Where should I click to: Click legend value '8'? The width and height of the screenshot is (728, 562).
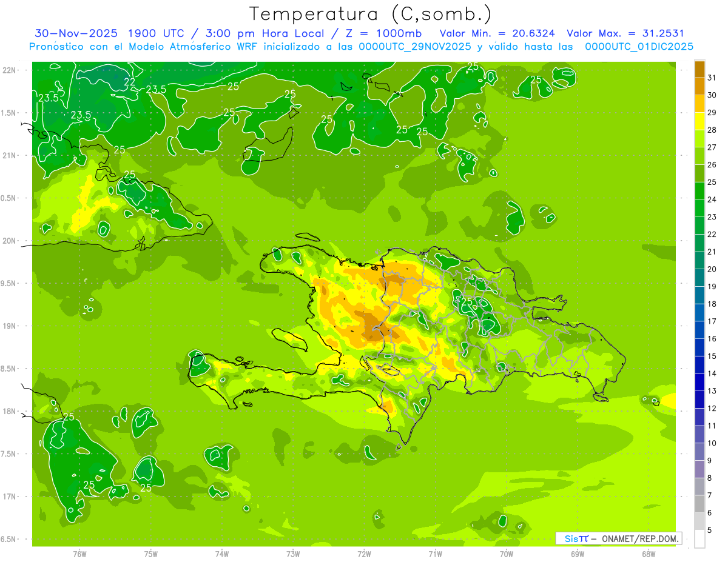click(710, 478)
